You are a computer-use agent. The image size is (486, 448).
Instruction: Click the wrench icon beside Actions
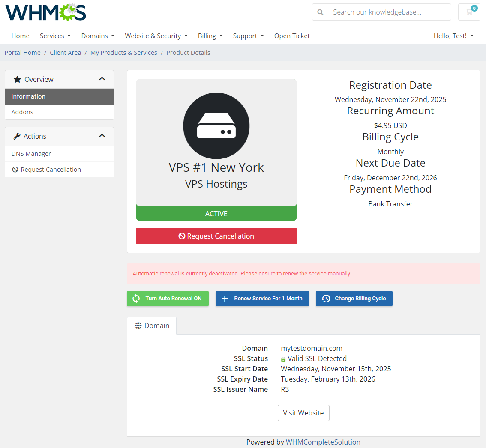click(18, 136)
